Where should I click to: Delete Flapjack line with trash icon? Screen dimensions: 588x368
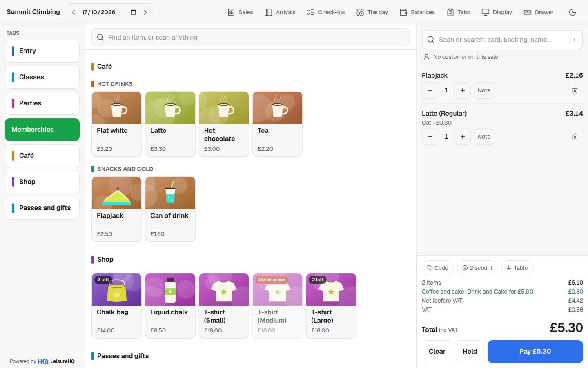575,90
